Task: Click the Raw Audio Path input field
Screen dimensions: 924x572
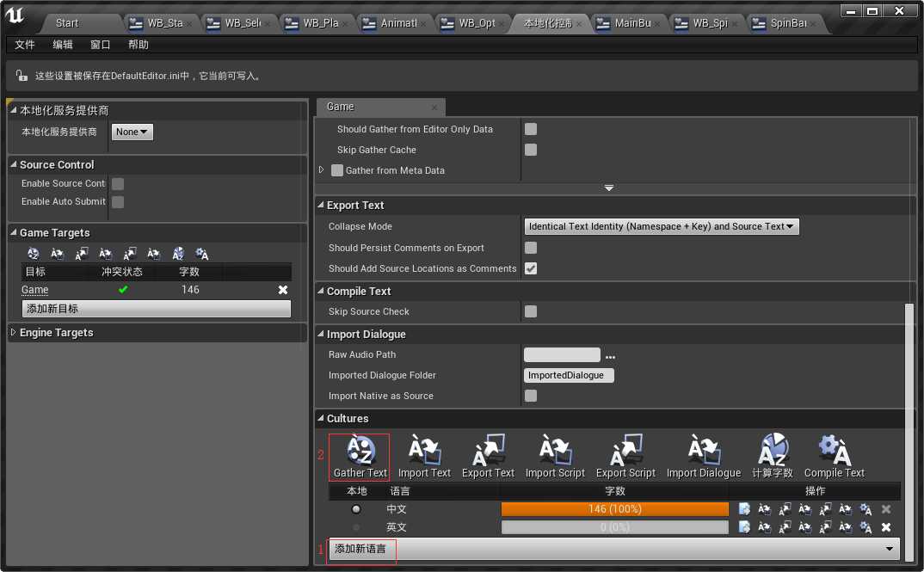Action: [562, 354]
